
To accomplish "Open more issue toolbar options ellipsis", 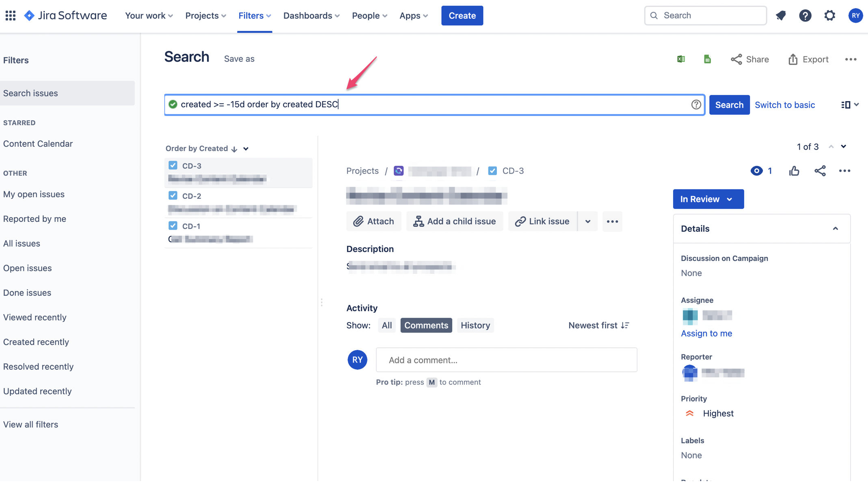I will pyautogui.click(x=612, y=221).
